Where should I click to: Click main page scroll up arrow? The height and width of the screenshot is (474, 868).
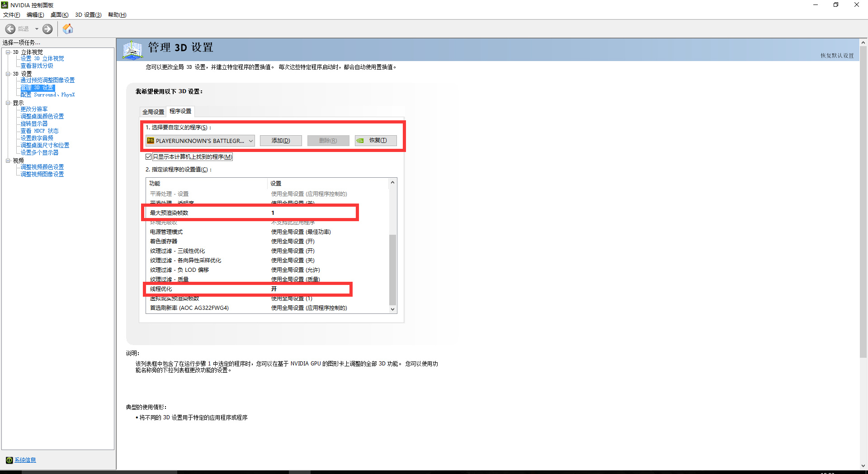click(863, 43)
